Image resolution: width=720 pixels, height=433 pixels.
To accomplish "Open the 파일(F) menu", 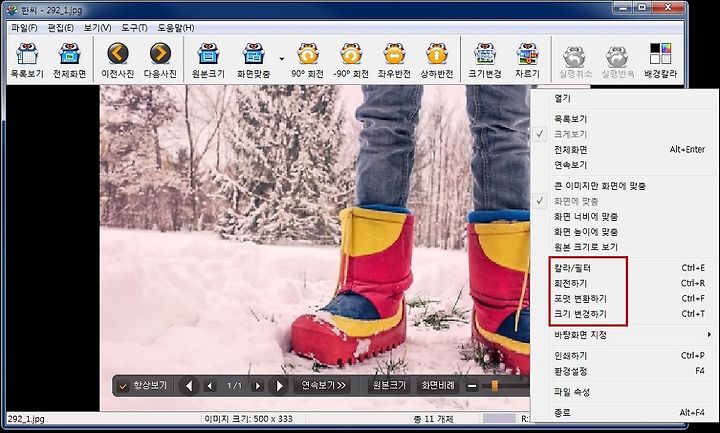I will [24, 28].
